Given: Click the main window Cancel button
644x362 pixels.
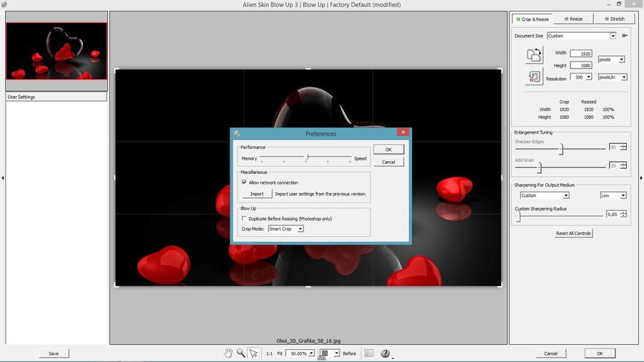Looking at the screenshot, I should pos(551,353).
